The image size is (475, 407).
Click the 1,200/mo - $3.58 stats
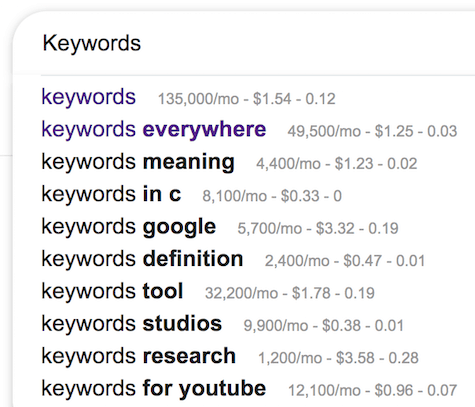(338, 358)
